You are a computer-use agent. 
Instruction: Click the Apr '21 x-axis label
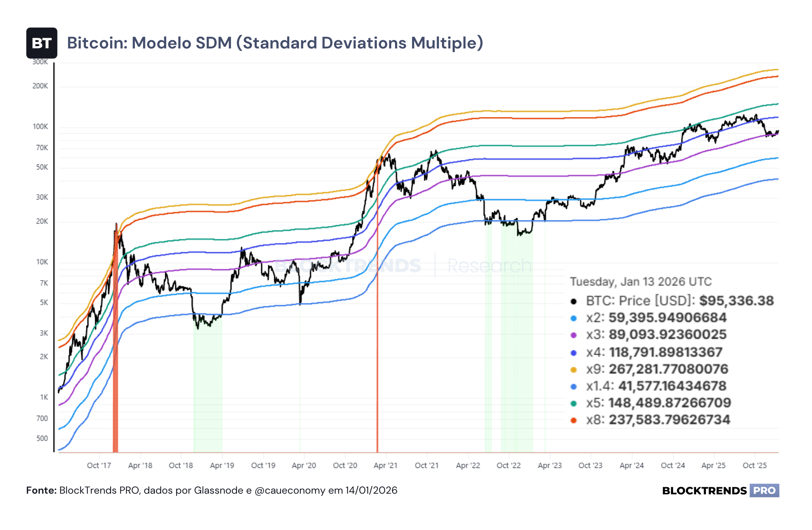[x=386, y=466]
